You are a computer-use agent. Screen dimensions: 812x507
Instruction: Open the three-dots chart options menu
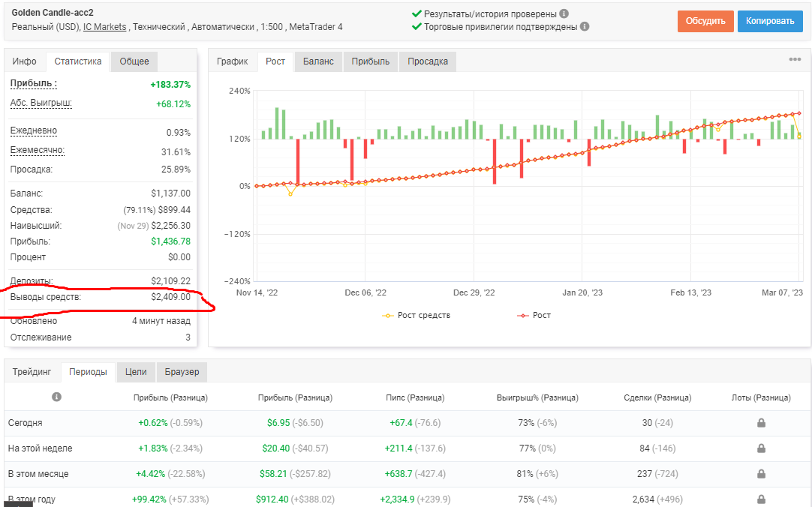(795, 59)
